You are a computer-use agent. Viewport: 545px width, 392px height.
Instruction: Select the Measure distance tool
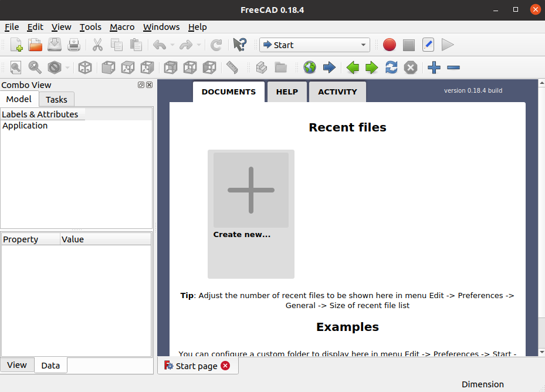[x=232, y=67]
